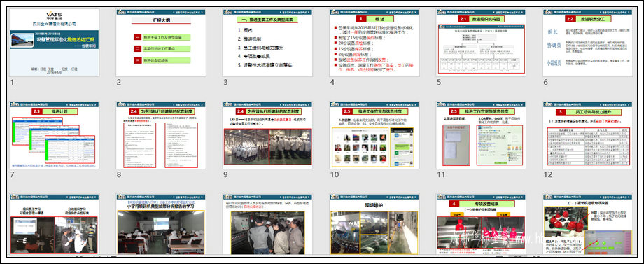
Task: Click the slide number label 7
Action: point(13,175)
